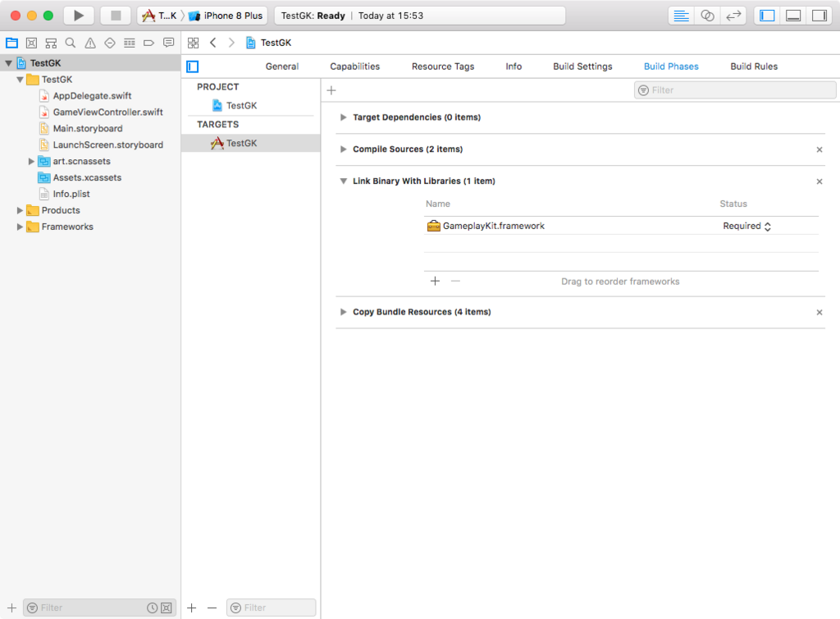Open the Info tab
The width and height of the screenshot is (840, 619).
coord(514,66)
